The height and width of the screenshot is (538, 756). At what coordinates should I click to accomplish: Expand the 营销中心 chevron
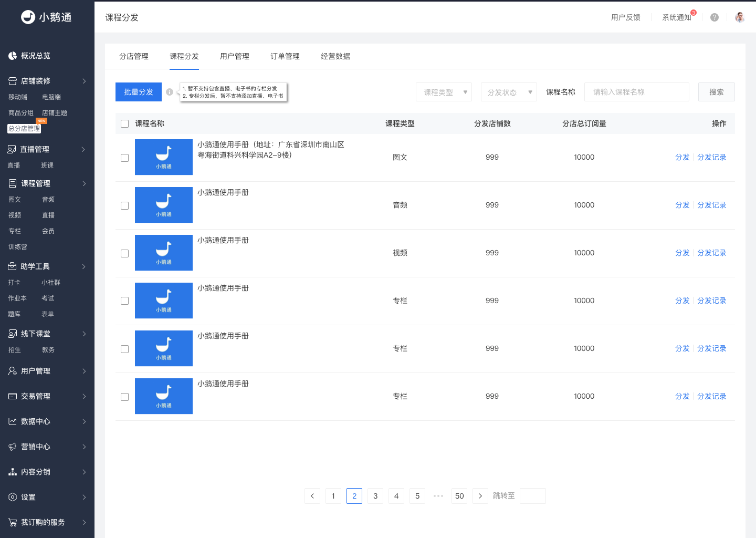point(84,447)
